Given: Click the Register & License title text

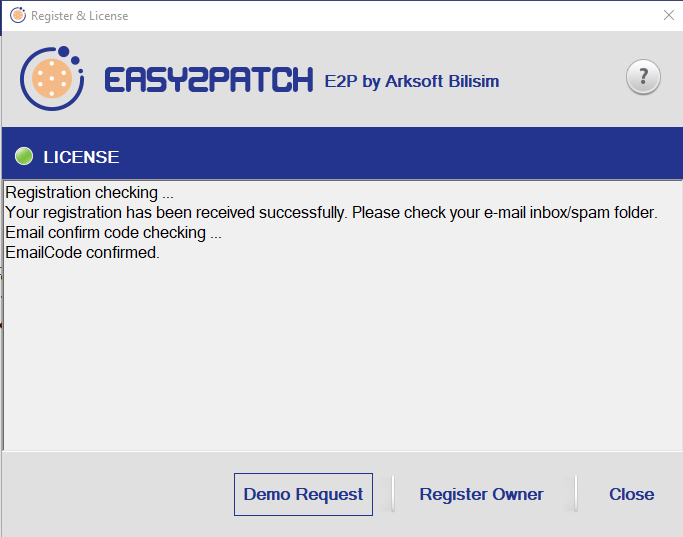Looking at the screenshot, I should (80, 16).
